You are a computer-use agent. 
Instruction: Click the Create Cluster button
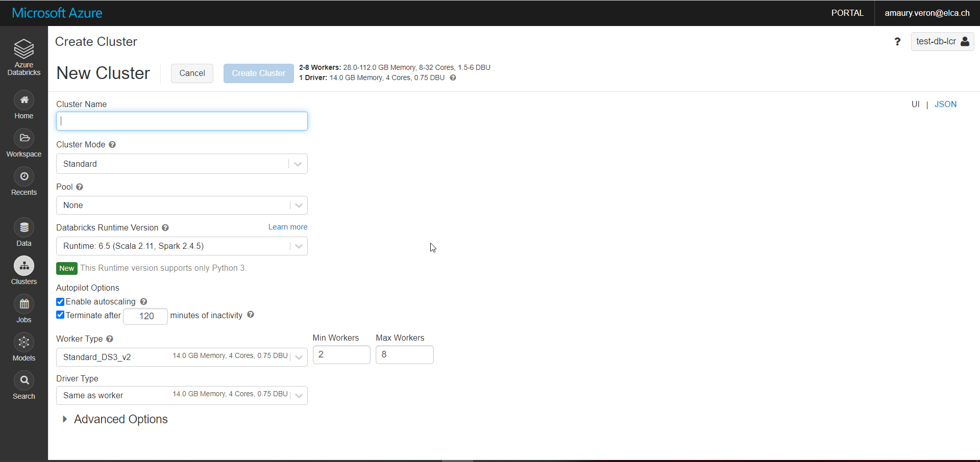258,73
